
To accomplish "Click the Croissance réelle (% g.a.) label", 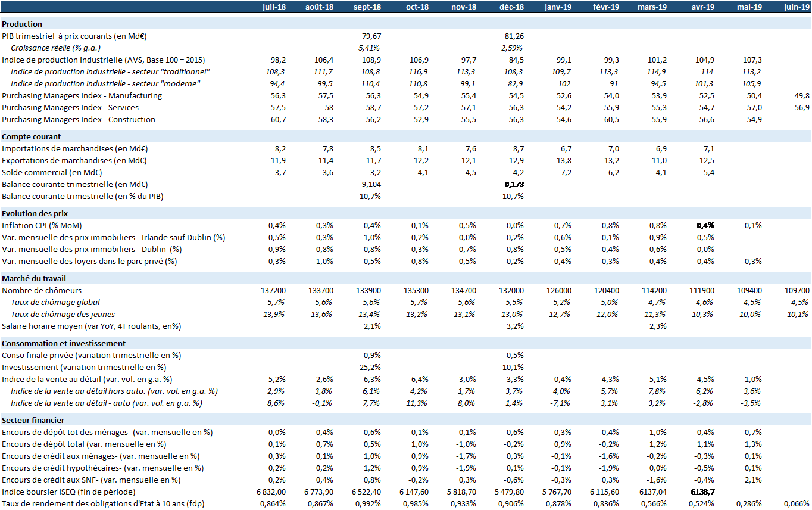I will [x=55, y=48].
